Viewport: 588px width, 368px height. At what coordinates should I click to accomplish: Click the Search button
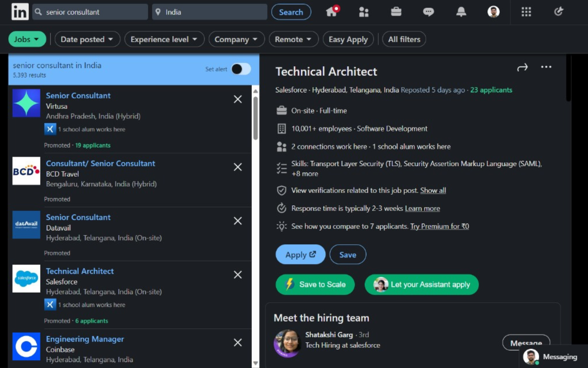(291, 12)
